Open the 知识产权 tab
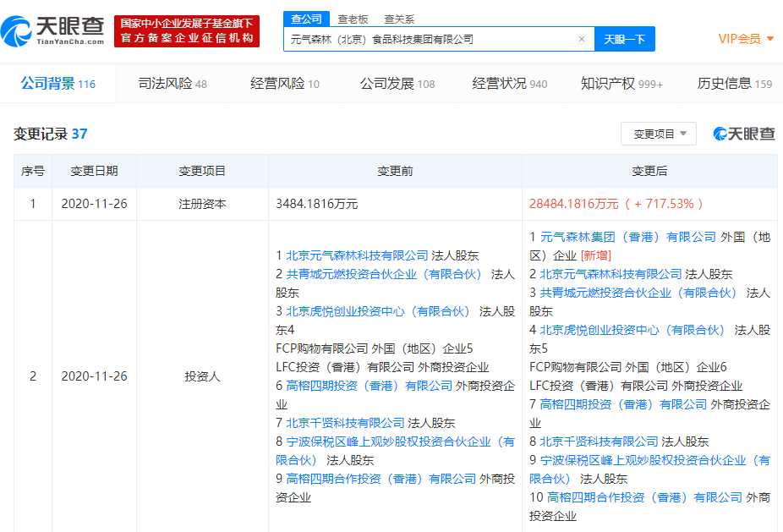 coord(621,84)
